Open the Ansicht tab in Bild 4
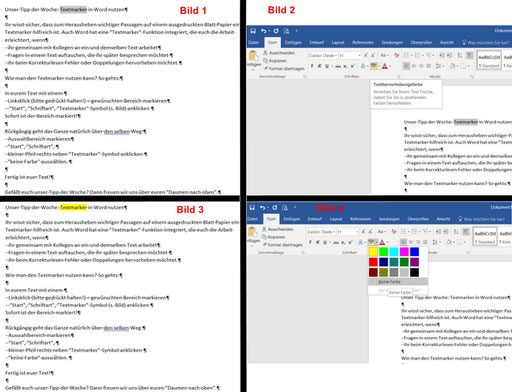Image resolution: width=512 pixels, height=392 pixels. tap(443, 219)
